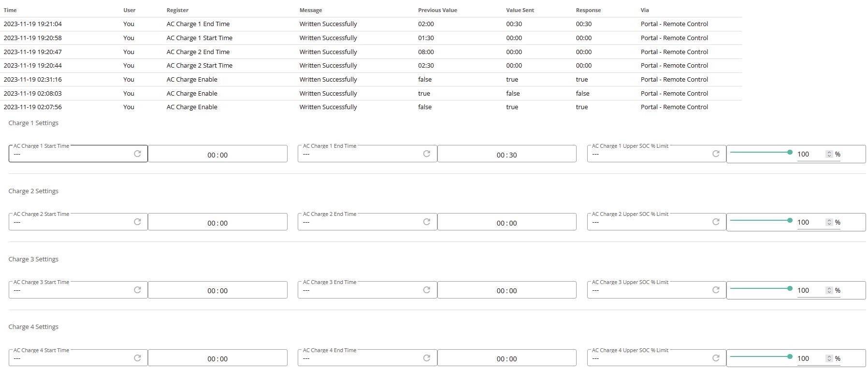868x370 pixels.
Task: Select the 2023-11-19 02:07:56 log timestamp
Action: click(x=33, y=107)
